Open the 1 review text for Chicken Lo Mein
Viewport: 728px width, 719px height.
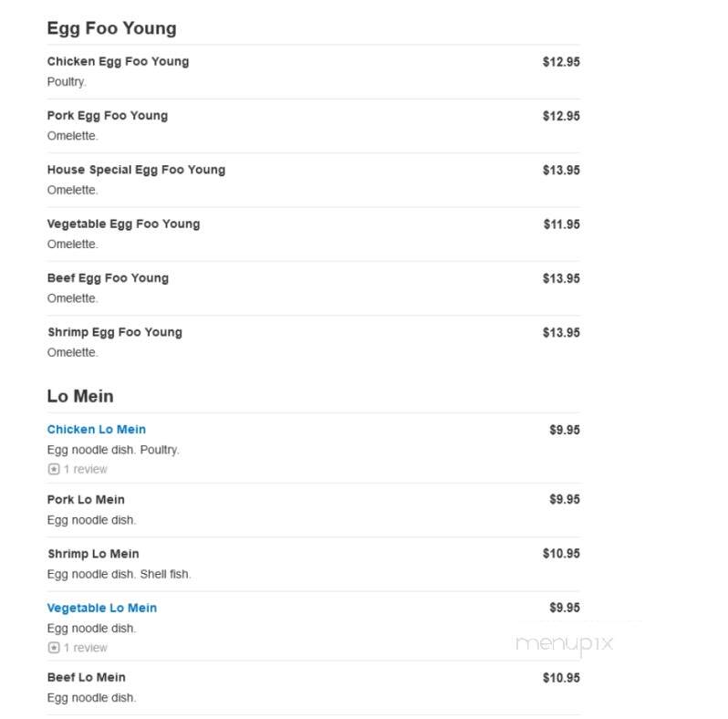pos(86,469)
